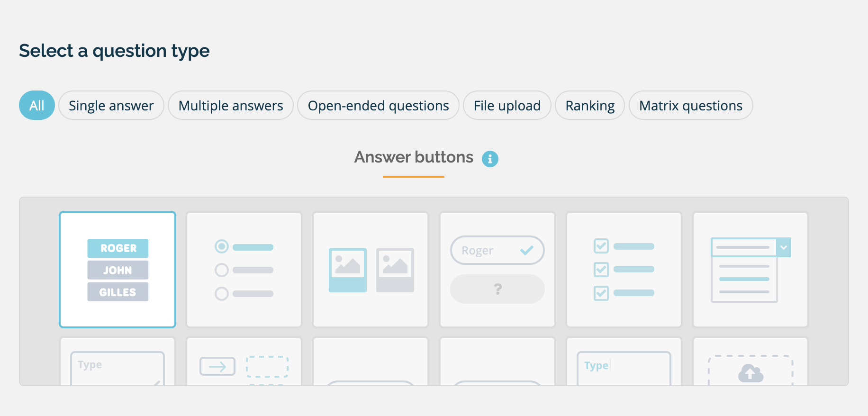The height and width of the screenshot is (416, 868).
Task: Select the Roger/John/Gilles answer buttons tile
Action: [118, 269]
